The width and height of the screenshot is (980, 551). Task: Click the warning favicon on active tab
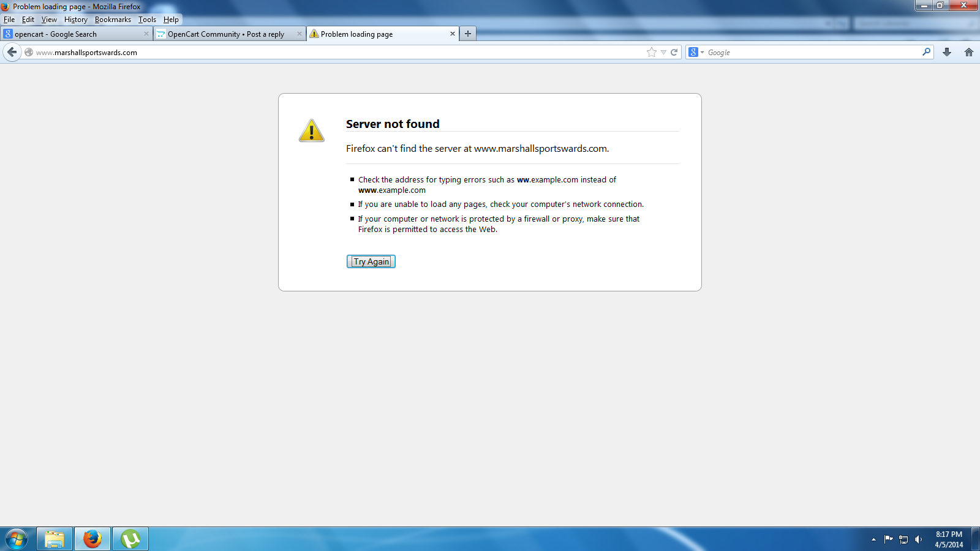[x=314, y=34]
